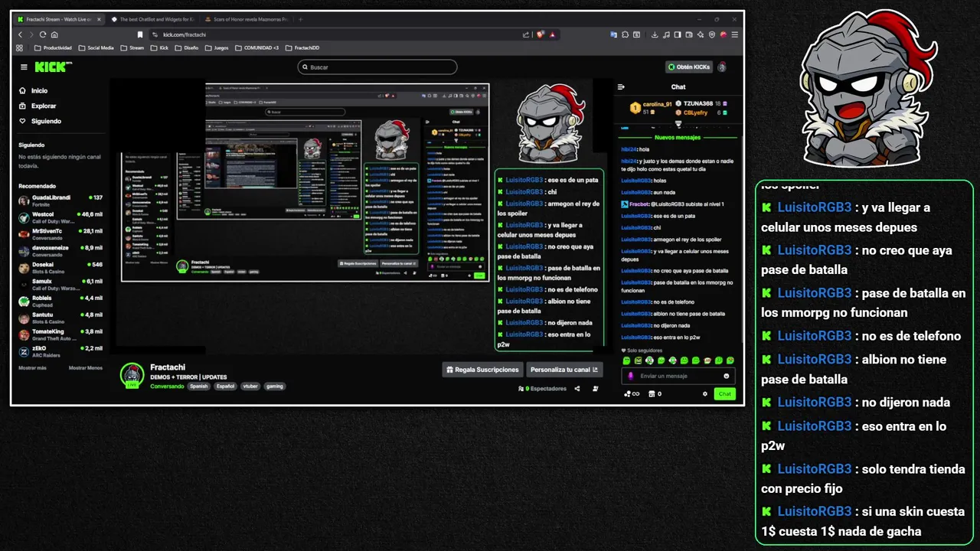Viewport: 980px width, 551px height.
Task: Open the COMUNIDAD <3 bookmark folder
Action: [x=257, y=47]
